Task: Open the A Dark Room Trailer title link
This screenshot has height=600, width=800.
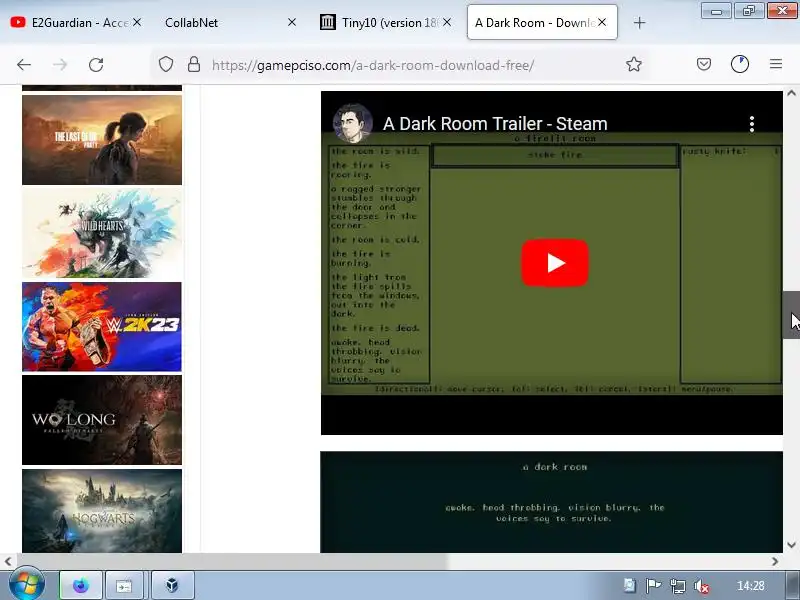Action: tap(495, 124)
